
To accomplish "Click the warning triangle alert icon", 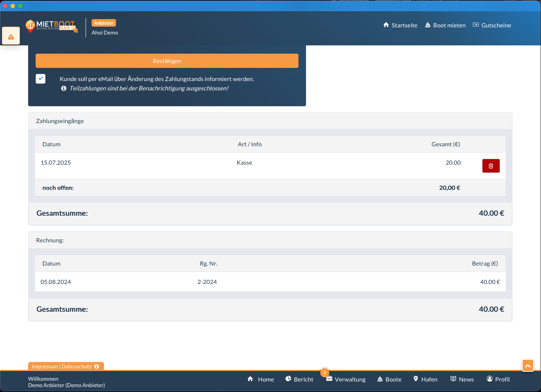I will [x=11, y=36].
